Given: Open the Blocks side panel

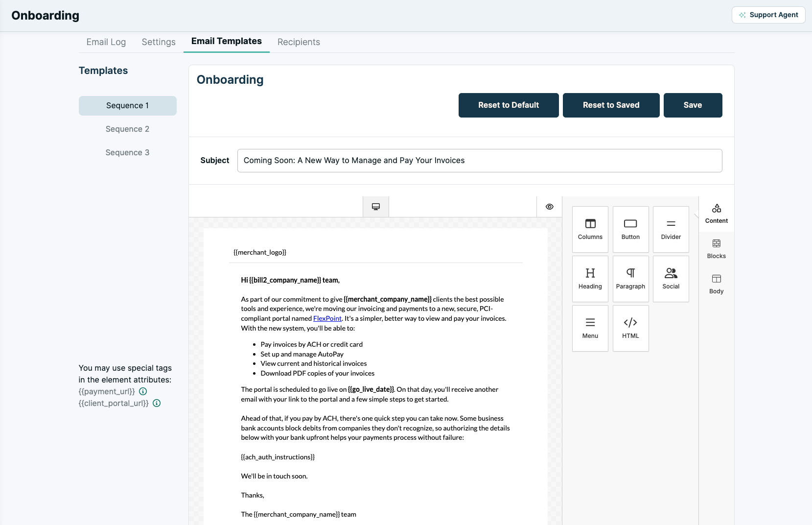Looking at the screenshot, I should [x=717, y=249].
